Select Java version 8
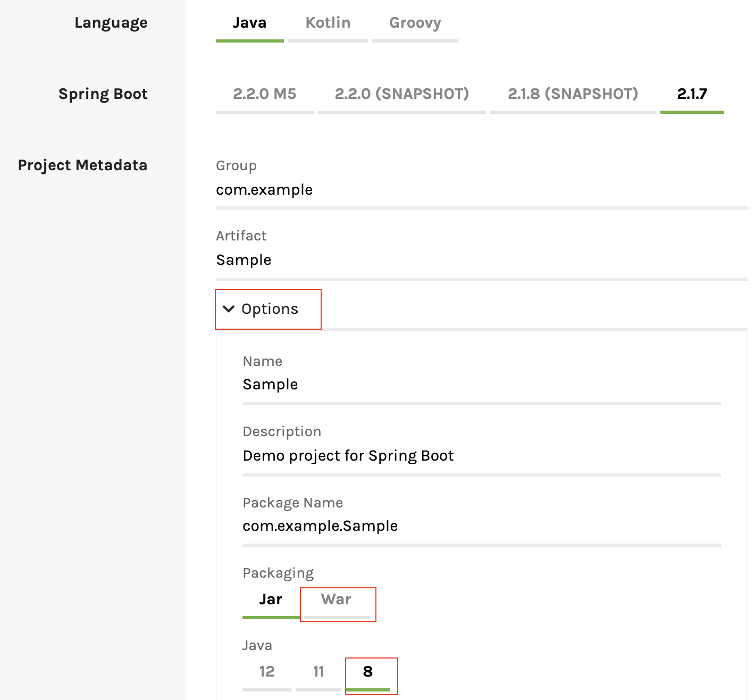Viewport: 755px width, 700px height. (368, 672)
